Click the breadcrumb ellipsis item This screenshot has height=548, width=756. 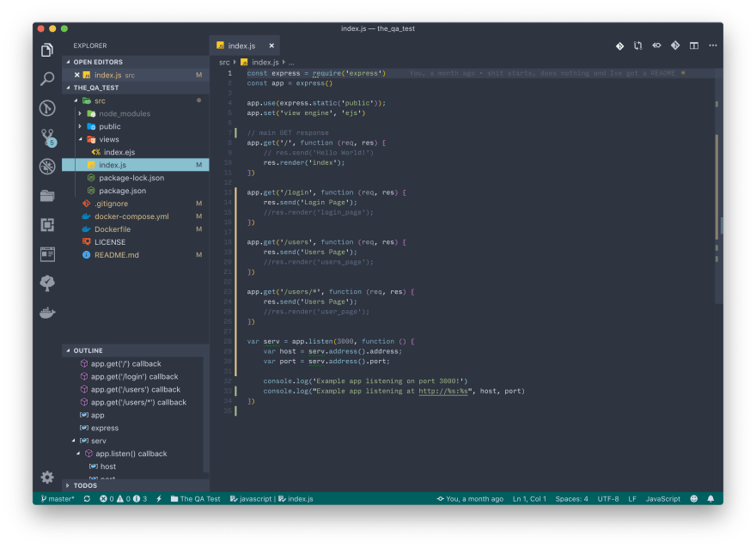(291, 63)
